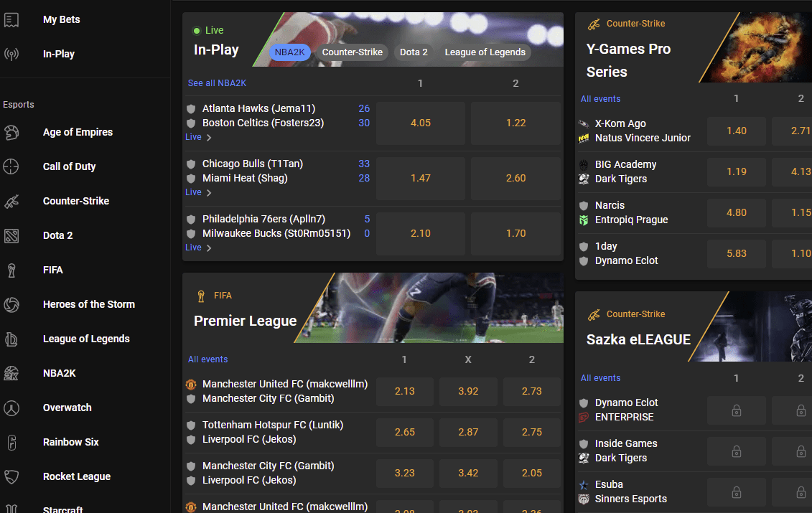The image size is (812, 513).
Task: Bet on Atlanta Hawks at odds 4.05
Action: point(420,123)
